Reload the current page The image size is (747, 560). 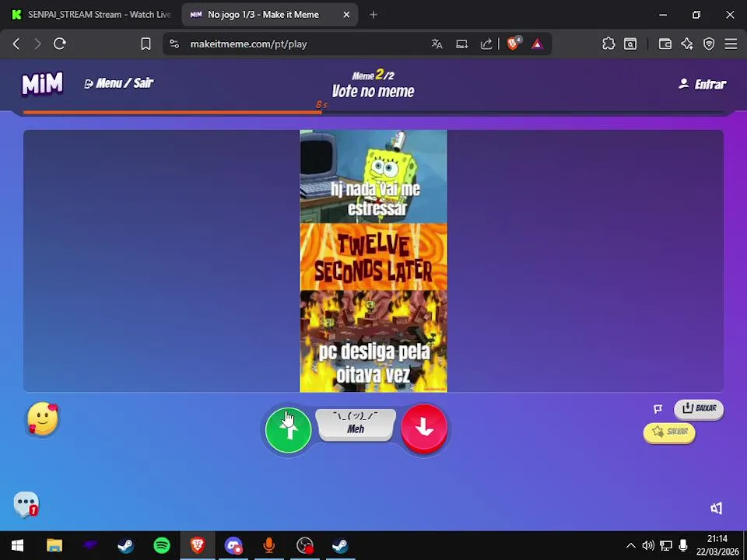point(60,44)
